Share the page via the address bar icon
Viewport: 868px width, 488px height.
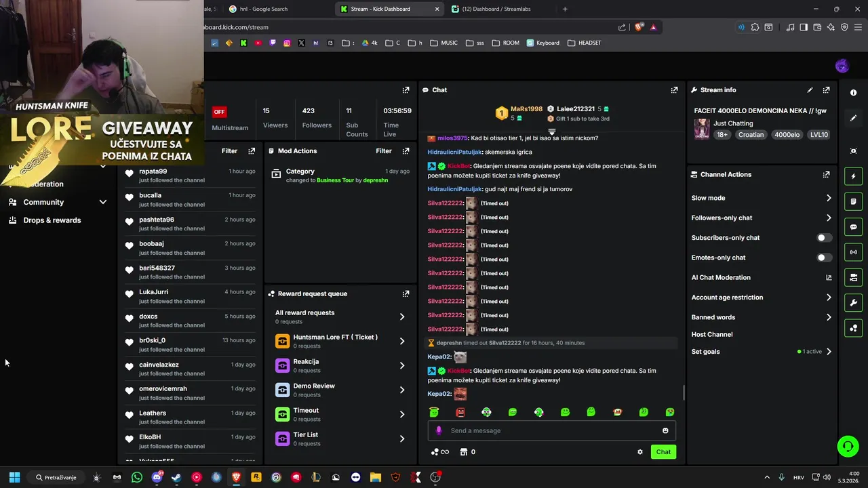[622, 27]
